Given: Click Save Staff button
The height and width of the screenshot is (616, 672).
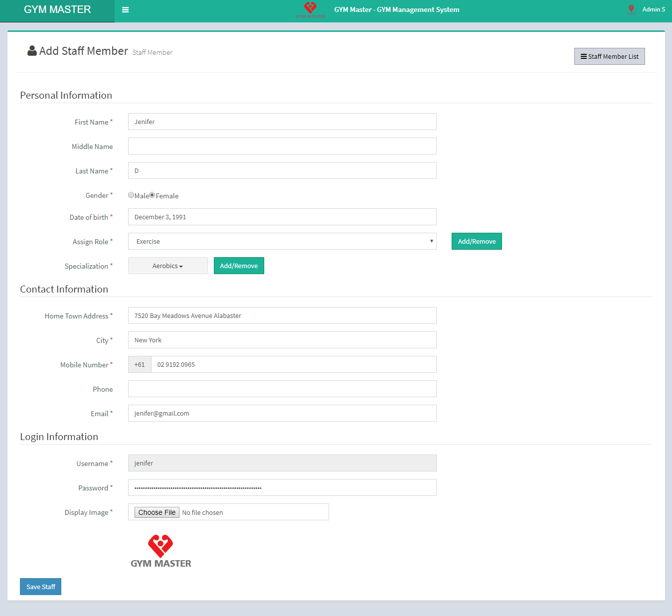Looking at the screenshot, I should pyautogui.click(x=40, y=587).
